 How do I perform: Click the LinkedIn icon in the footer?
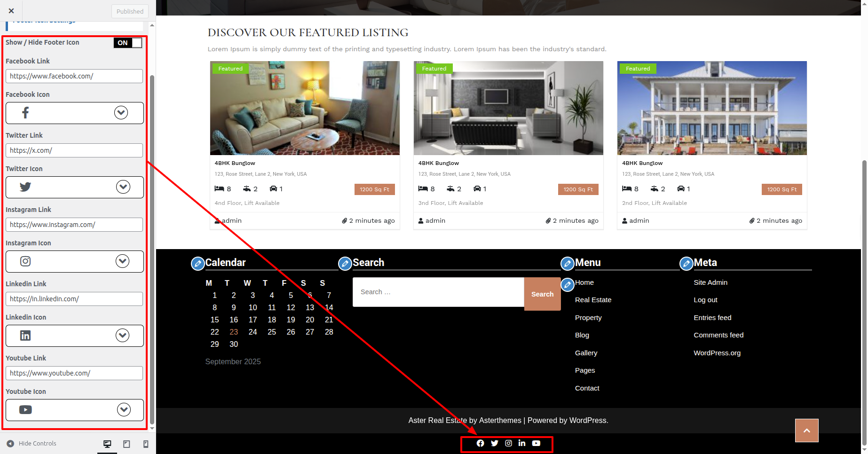(x=522, y=443)
